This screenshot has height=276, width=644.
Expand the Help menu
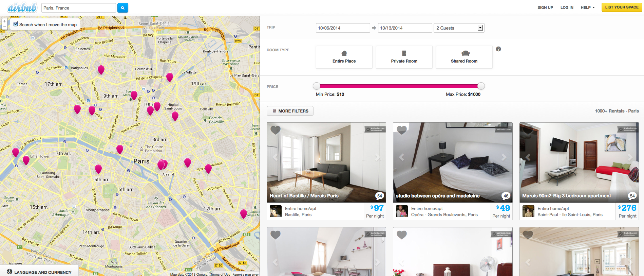[x=587, y=7]
